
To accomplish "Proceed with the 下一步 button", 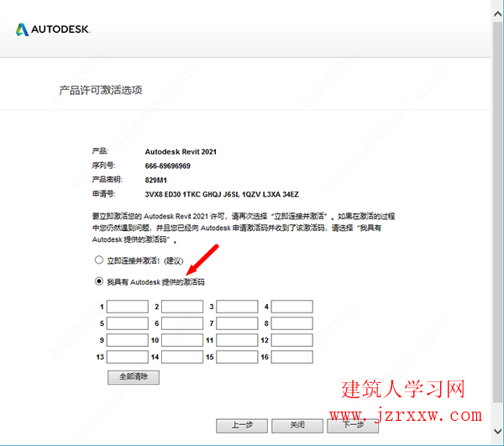I will 353,426.
